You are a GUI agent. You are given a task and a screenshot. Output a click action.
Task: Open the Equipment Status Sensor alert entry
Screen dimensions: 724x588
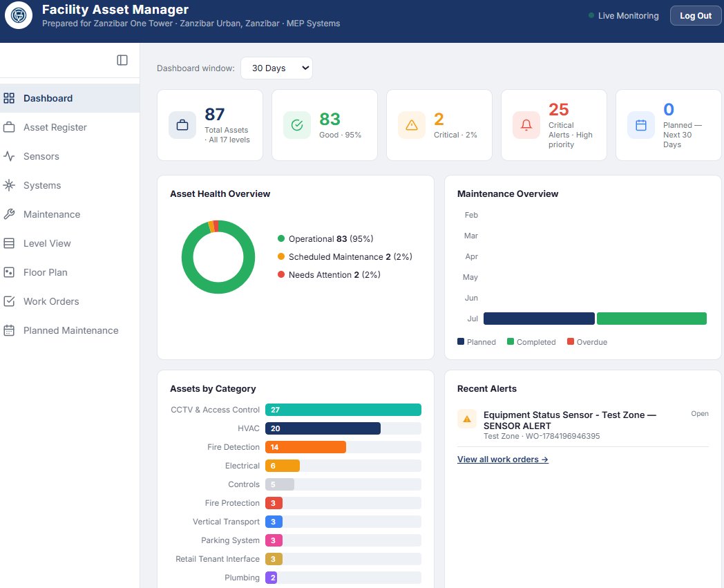pyautogui.click(x=582, y=424)
